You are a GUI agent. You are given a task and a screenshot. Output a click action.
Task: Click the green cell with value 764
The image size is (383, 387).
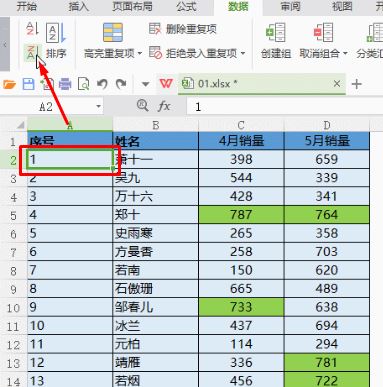(x=327, y=215)
